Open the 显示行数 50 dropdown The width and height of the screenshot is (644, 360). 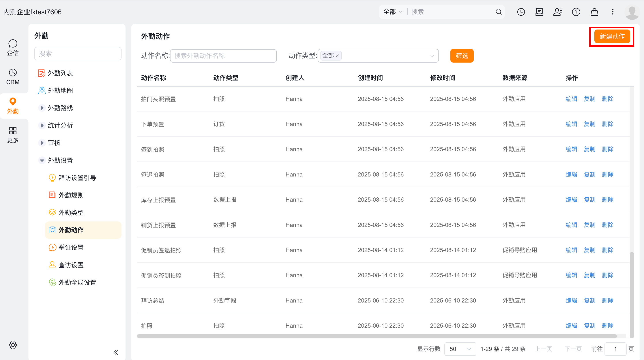click(x=460, y=349)
